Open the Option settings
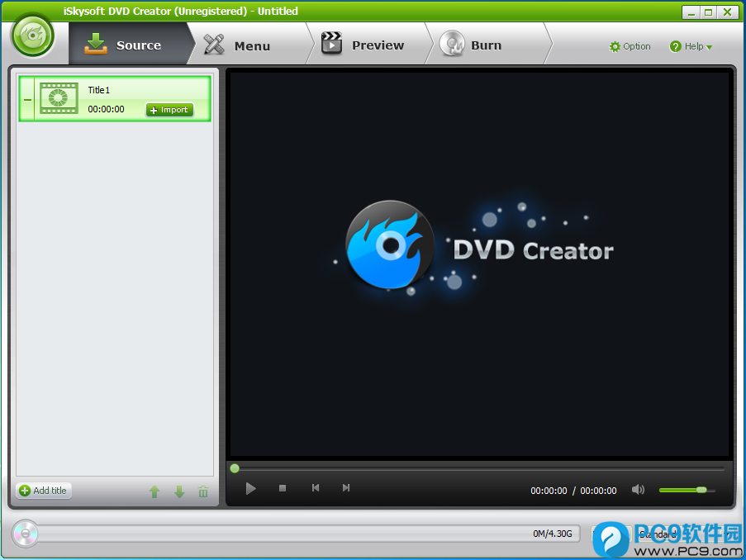746x560 pixels. click(630, 46)
